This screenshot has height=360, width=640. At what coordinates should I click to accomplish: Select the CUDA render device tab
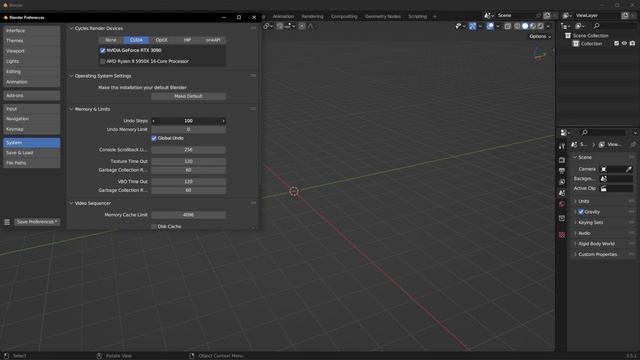pyautogui.click(x=136, y=40)
